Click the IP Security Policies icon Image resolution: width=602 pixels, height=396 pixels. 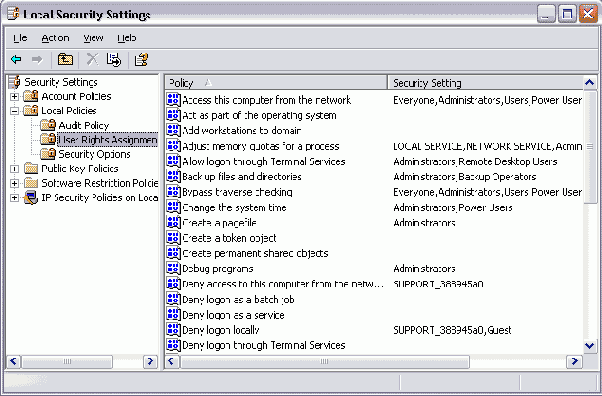click(x=31, y=197)
